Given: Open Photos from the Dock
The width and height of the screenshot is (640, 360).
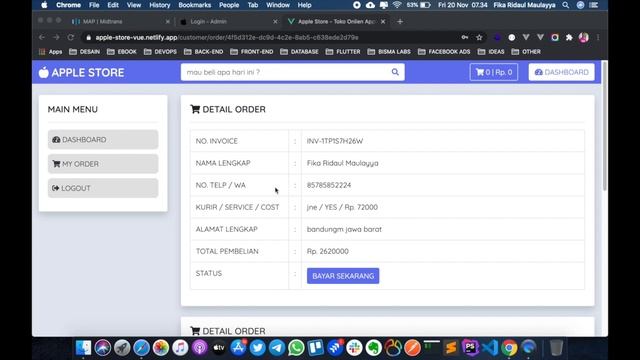Looking at the screenshot, I should click(161, 348).
